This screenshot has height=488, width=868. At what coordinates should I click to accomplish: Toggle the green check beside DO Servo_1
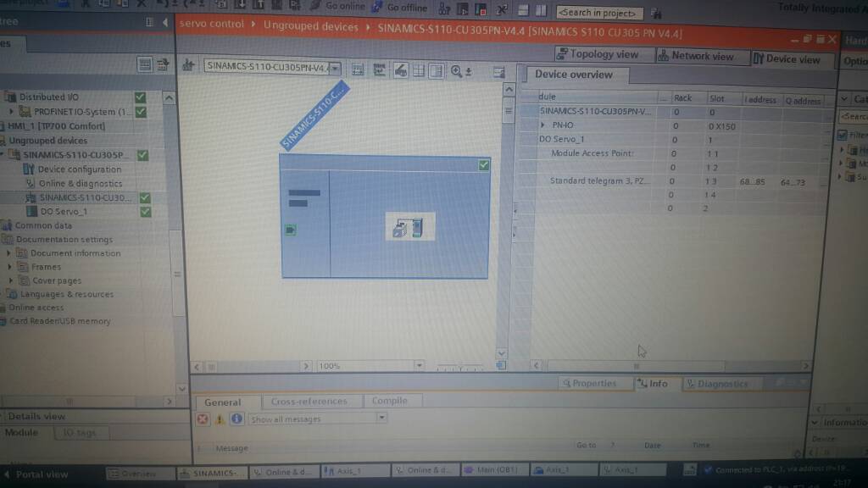pos(146,211)
